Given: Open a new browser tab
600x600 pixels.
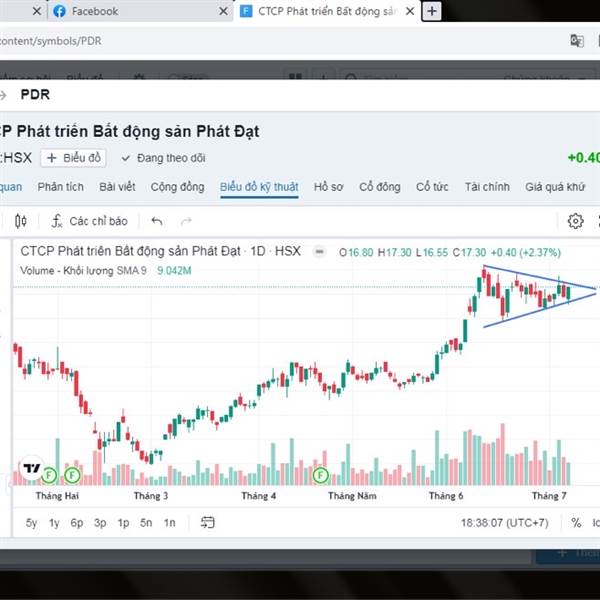Looking at the screenshot, I should pyautogui.click(x=432, y=11).
